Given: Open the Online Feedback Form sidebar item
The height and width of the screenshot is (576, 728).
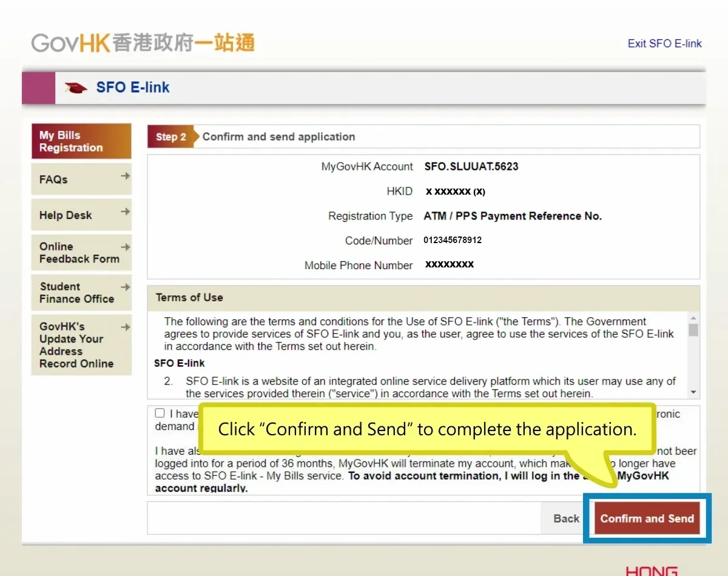Looking at the screenshot, I should 81,253.
